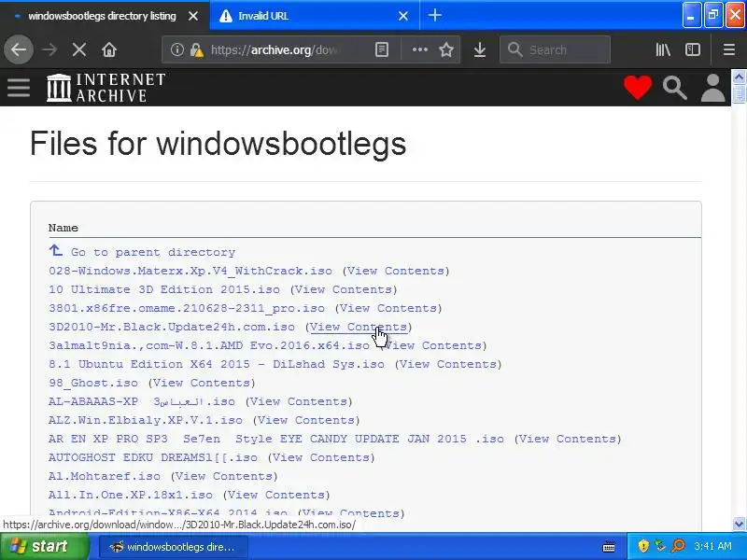Open AR EN XP PRO SP3 Se7en Style iso
The image size is (747, 560).
tap(276, 439)
